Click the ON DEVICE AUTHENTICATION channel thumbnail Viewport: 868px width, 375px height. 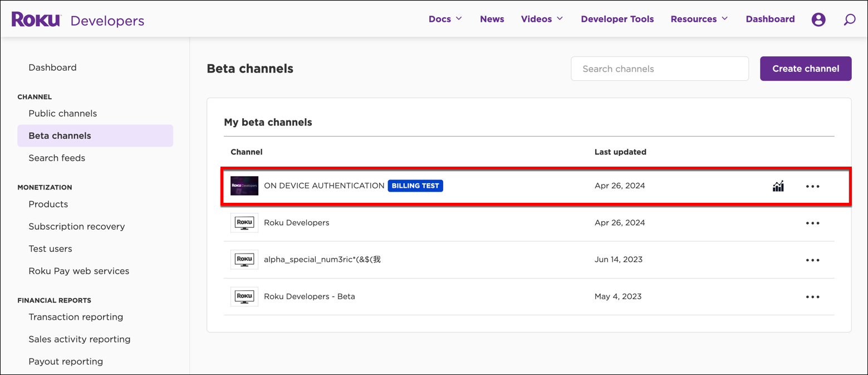pos(244,186)
